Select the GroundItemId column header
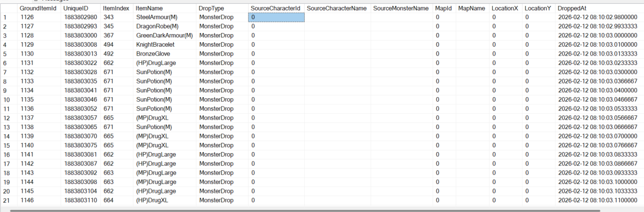Image resolution: width=644 pixels, height=212 pixels. tap(38, 8)
